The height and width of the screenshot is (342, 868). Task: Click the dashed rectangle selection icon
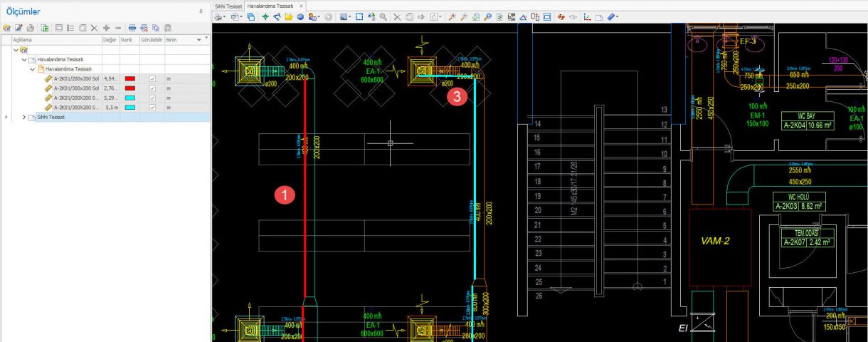click(x=359, y=16)
